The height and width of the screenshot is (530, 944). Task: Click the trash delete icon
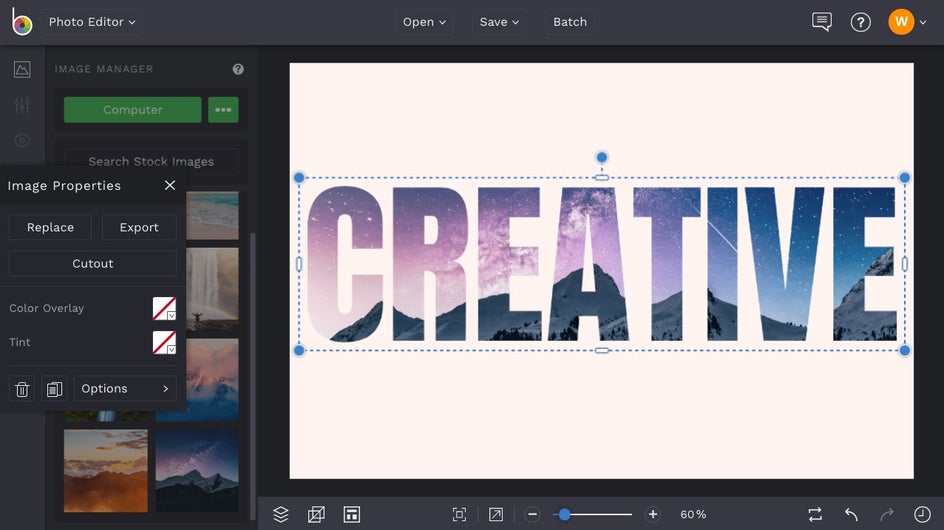pyautogui.click(x=22, y=389)
